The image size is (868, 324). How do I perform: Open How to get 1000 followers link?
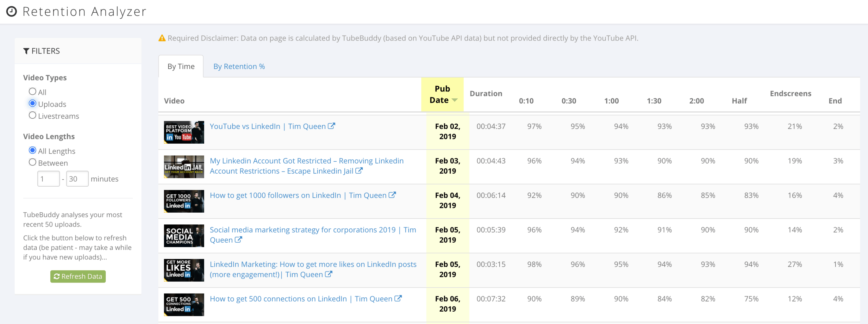pyautogui.click(x=298, y=195)
